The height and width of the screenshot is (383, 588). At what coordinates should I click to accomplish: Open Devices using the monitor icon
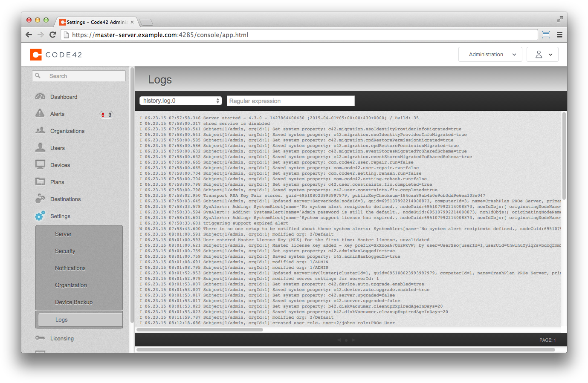pyautogui.click(x=40, y=165)
